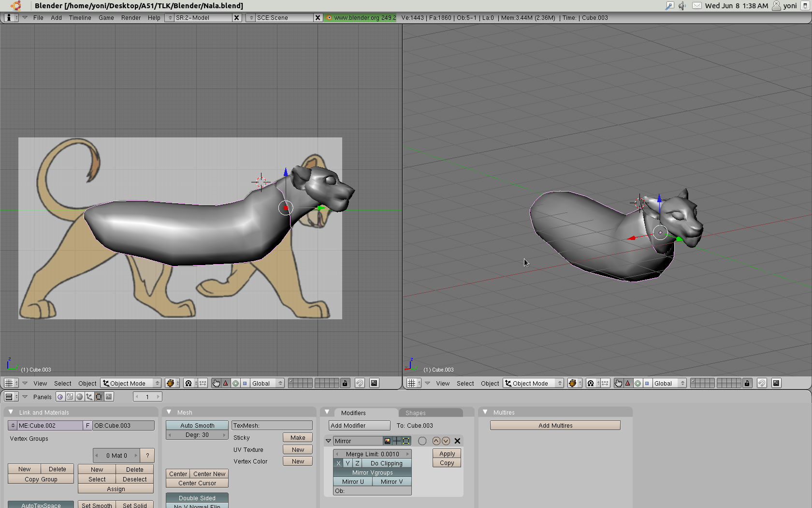Move the Mirror modifier down in stack
Screen dimensions: 812x508
pos(446,441)
